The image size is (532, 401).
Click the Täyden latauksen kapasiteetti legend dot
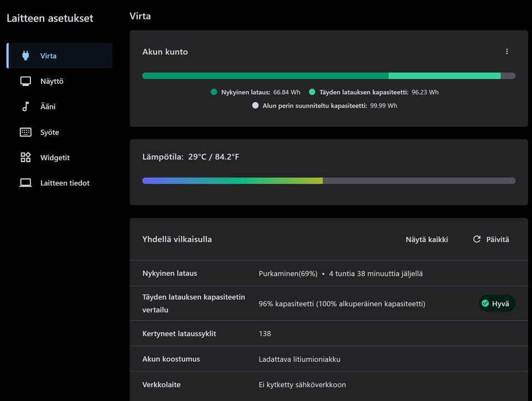pos(312,92)
